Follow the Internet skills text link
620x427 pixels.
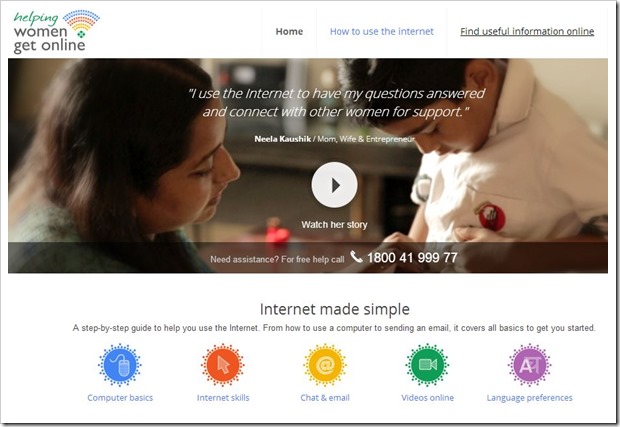pyautogui.click(x=223, y=398)
